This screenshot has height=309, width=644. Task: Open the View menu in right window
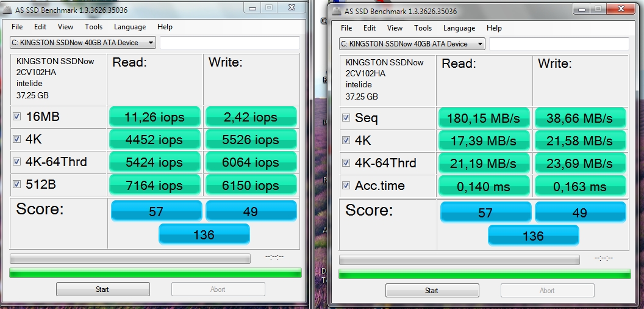(x=395, y=28)
